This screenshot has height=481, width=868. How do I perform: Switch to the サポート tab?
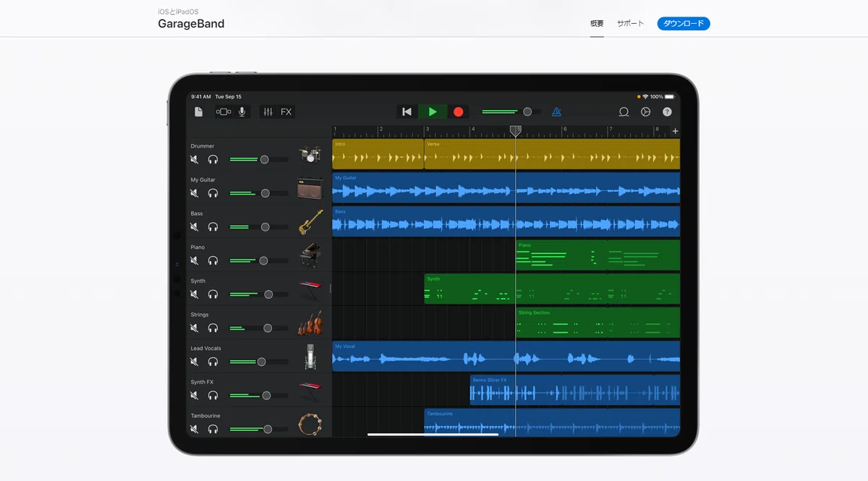pyautogui.click(x=630, y=24)
